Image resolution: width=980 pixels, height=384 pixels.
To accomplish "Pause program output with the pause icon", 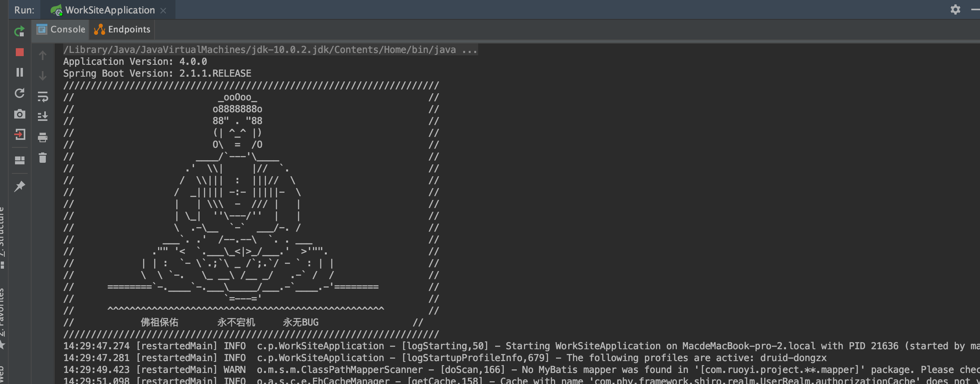I will click(19, 72).
